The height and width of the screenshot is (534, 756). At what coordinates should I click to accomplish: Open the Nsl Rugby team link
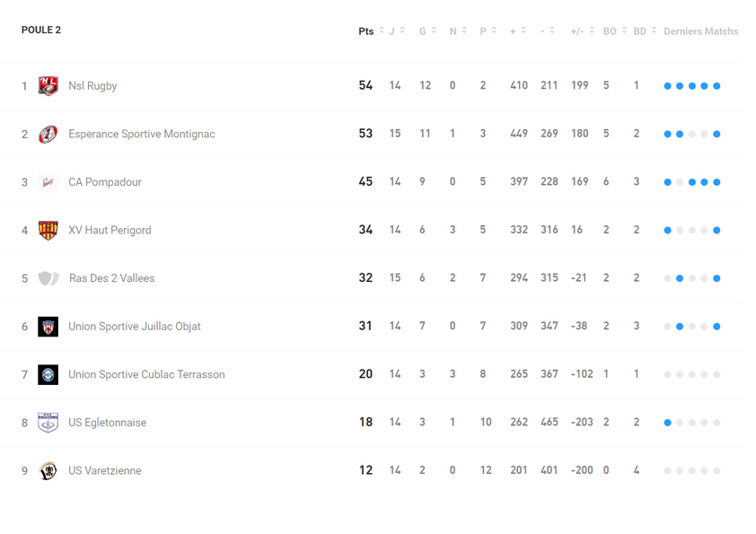92,86
